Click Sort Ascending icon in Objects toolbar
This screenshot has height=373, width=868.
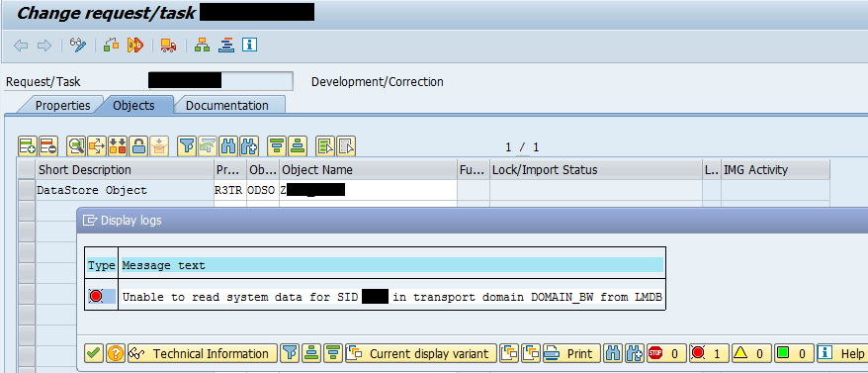pos(276,146)
